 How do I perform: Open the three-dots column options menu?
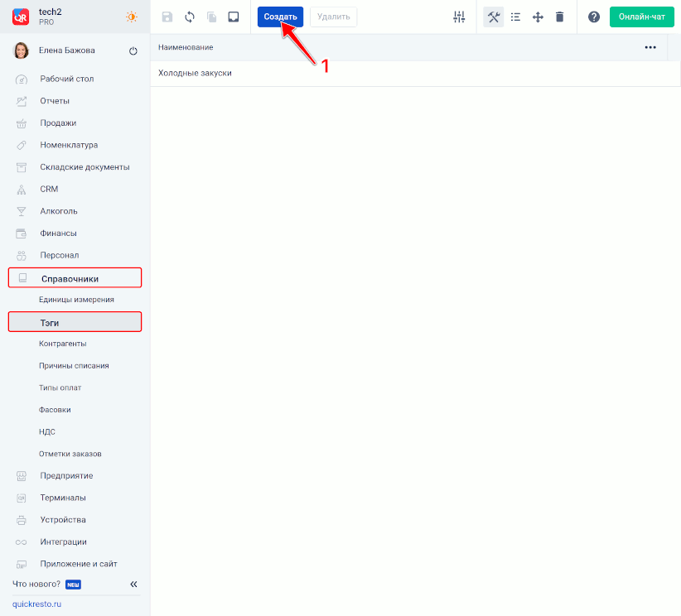[x=650, y=47]
